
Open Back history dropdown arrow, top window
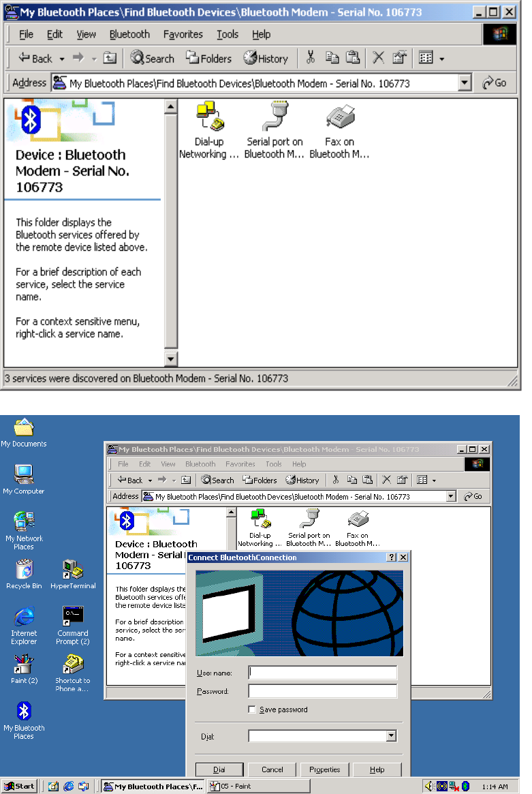(62, 59)
